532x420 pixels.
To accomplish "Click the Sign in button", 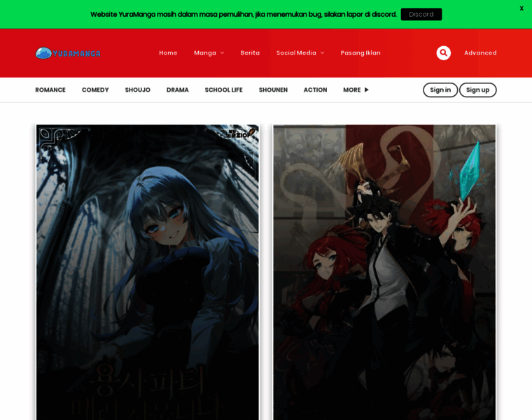I will 440,90.
